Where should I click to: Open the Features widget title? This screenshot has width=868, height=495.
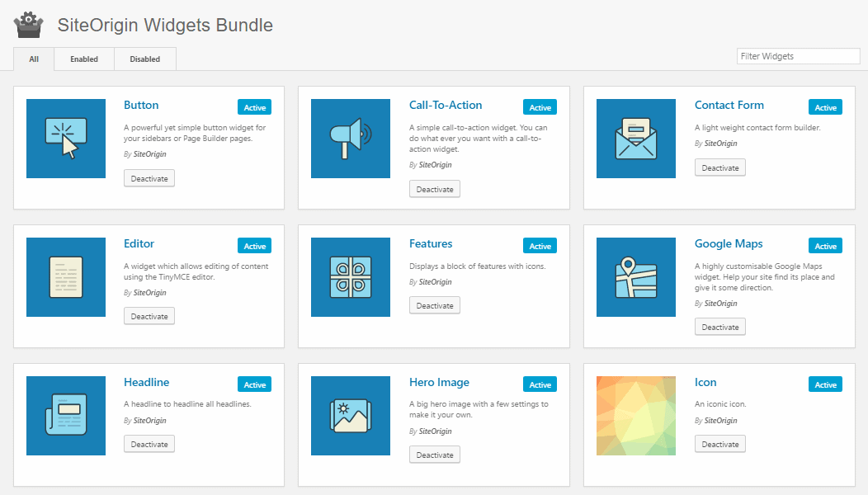pyautogui.click(x=431, y=243)
